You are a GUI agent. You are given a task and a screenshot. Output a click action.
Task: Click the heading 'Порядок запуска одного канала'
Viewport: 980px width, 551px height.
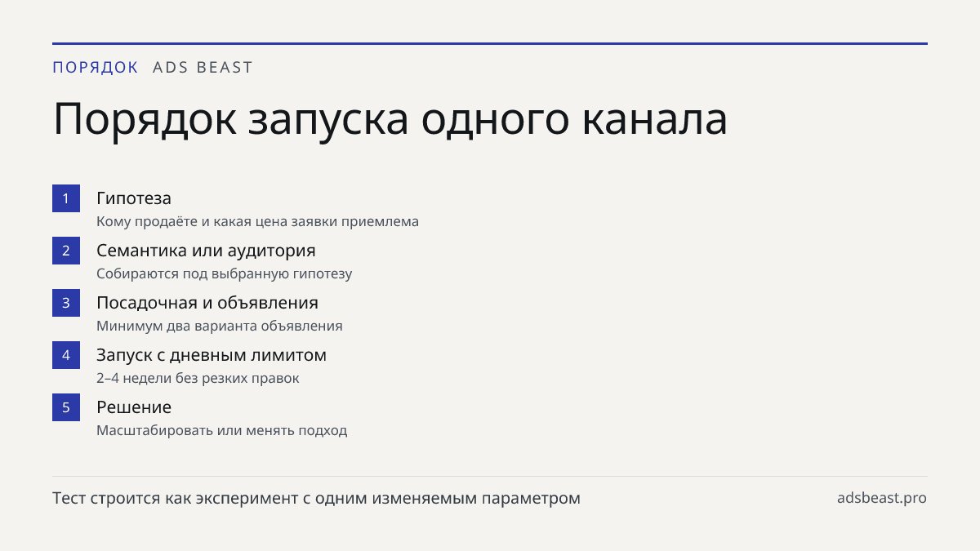point(390,120)
